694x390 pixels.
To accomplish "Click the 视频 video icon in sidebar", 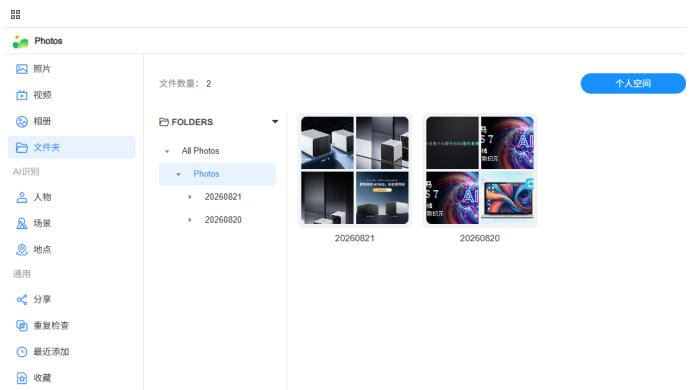I will click(x=22, y=95).
